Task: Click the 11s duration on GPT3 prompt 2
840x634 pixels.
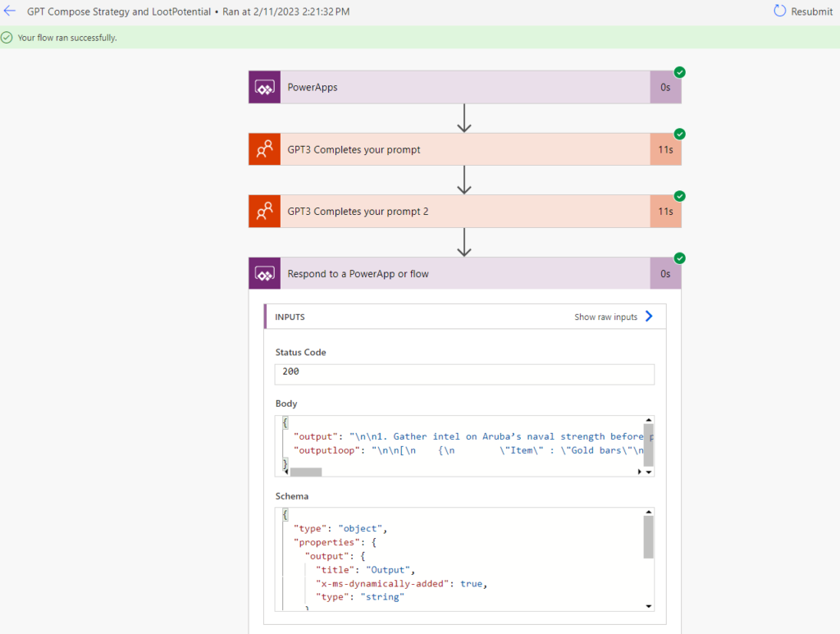Action: tap(665, 212)
